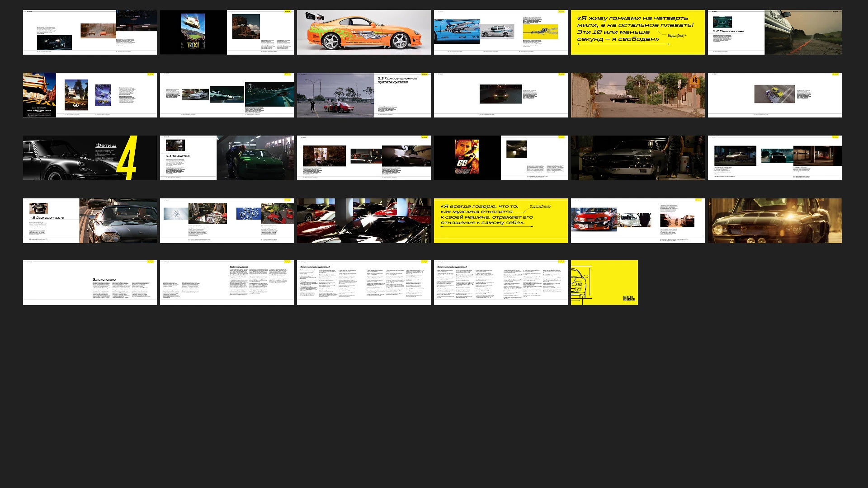
Task: Open the '4.2 Драгоценность' slide thumbnail
Action: [90, 221]
